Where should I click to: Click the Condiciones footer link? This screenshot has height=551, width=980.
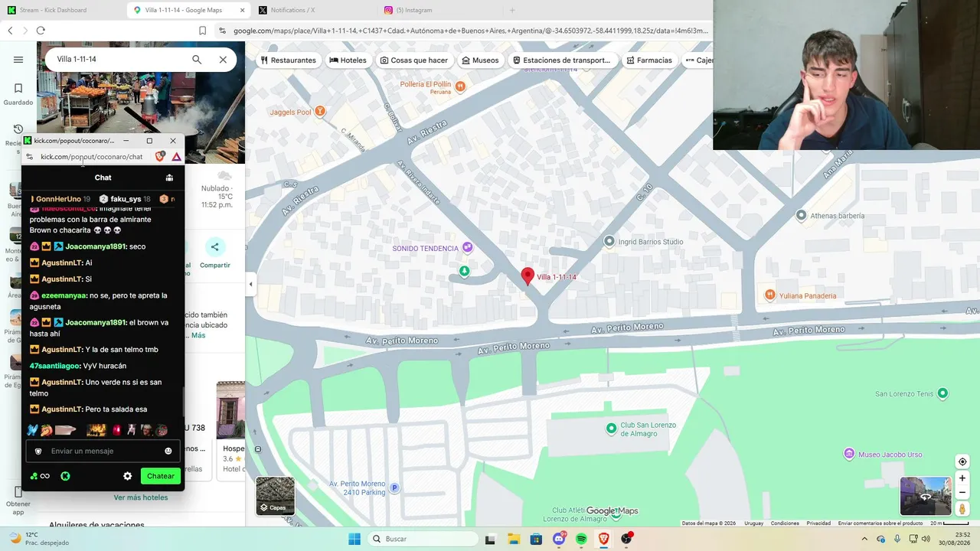click(x=785, y=523)
